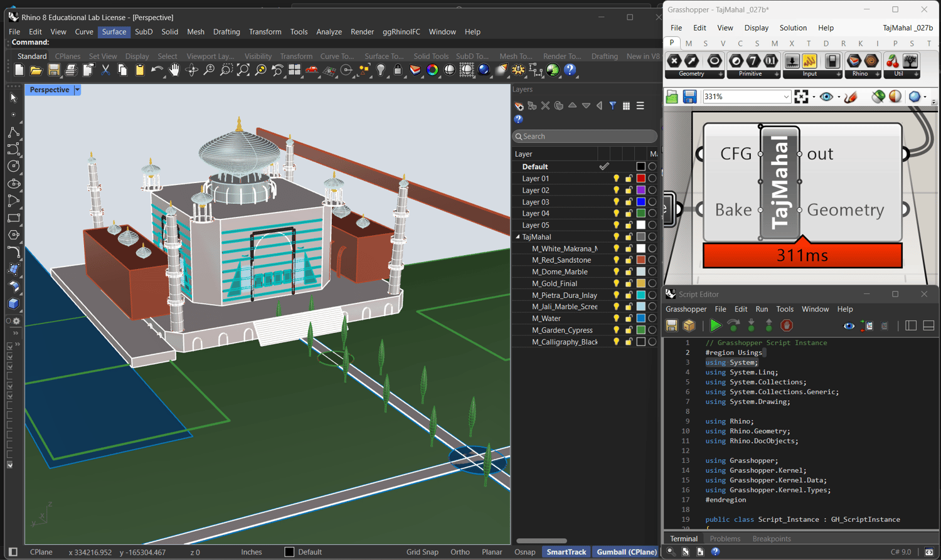This screenshot has height=560, width=941.
Task: Click the Grasshopper sketch pen icon
Action: coord(851,97)
